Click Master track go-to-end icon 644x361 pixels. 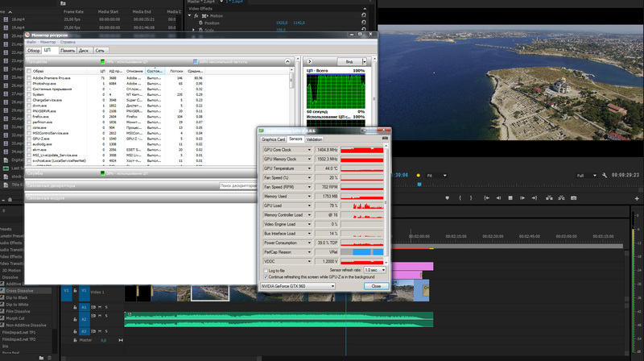point(121,340)
